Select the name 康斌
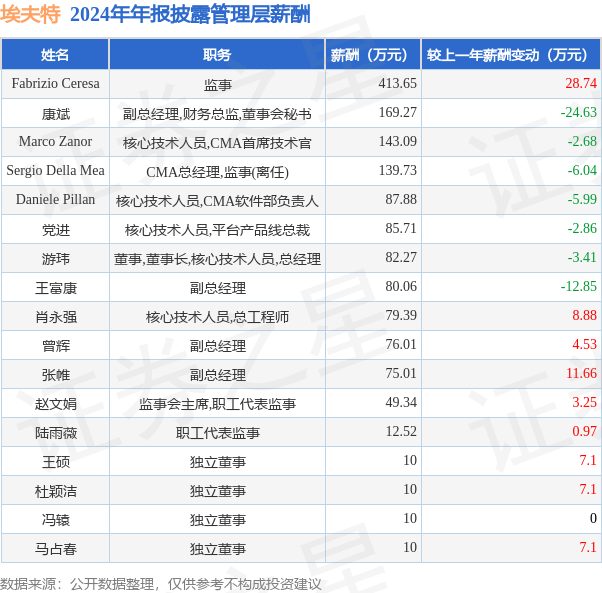This screenshot has height=593, width=602. 55,114
